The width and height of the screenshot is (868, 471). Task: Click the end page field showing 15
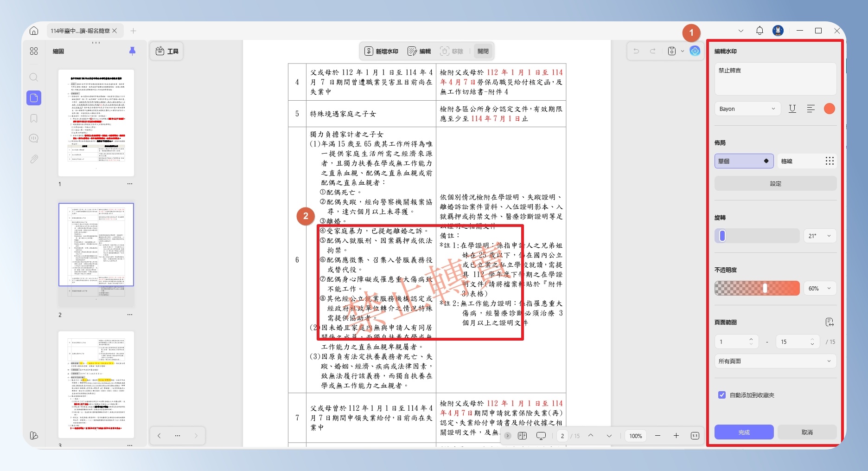[798, 342]
